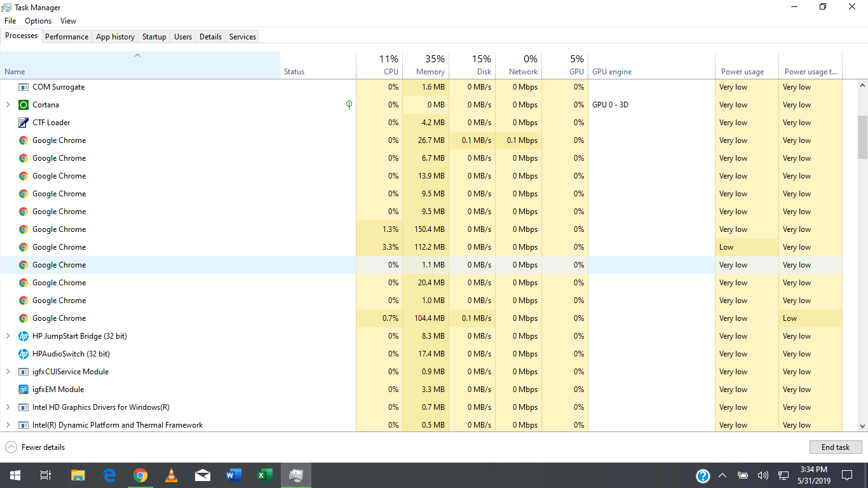This screenshot has height=488, width=868.
Task: Open the Windows Start menu
Action: tap(15, 475)
